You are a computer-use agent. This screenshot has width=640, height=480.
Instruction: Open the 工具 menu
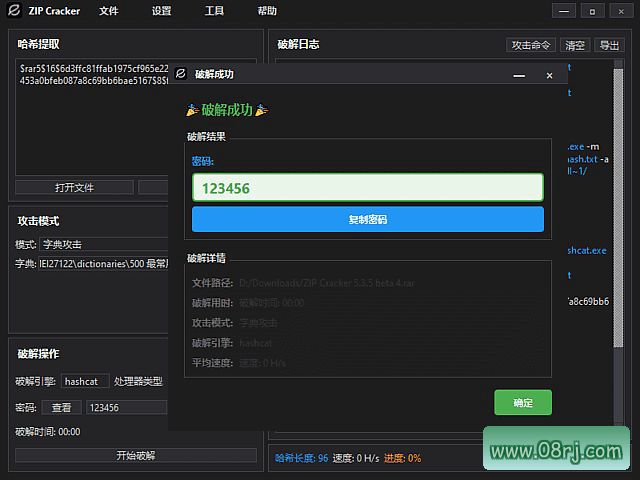(214, 11)
